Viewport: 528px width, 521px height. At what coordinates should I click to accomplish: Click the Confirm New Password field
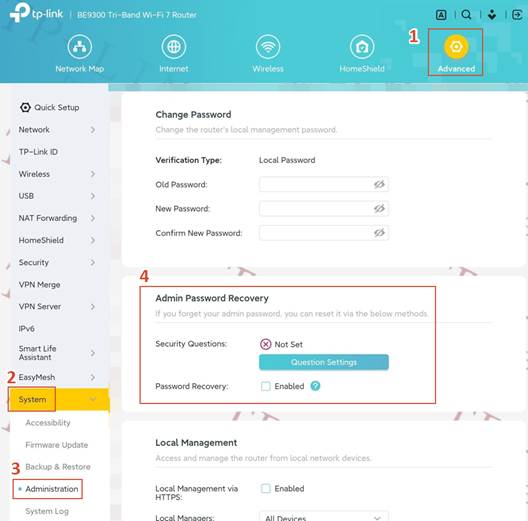coord(324,233)
